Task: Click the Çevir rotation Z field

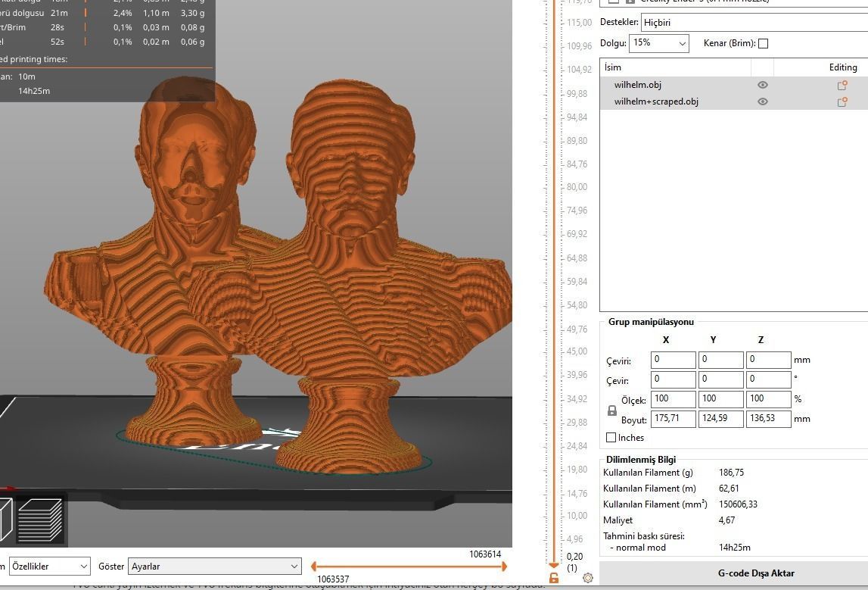Action: (768, 379)
